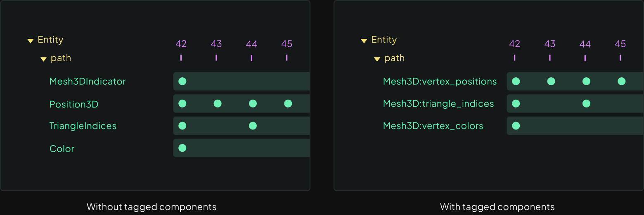Collapse the Entity tree in right panel
644x215 pixels.
coord(364,41)
